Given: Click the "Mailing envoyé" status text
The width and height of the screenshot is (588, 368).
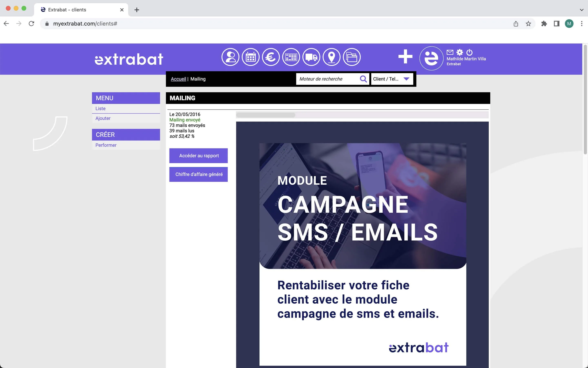Looking at the screenshot, I should point(185,120).
